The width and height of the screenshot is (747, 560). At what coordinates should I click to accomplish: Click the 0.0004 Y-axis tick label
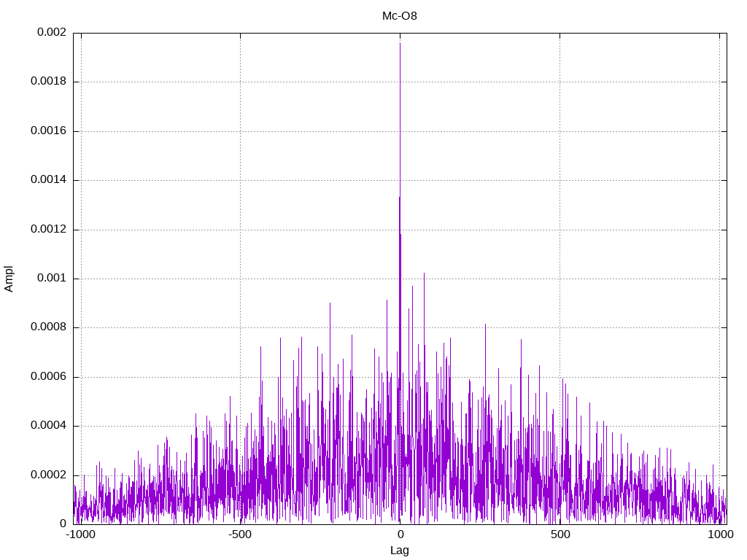[48, 426]
